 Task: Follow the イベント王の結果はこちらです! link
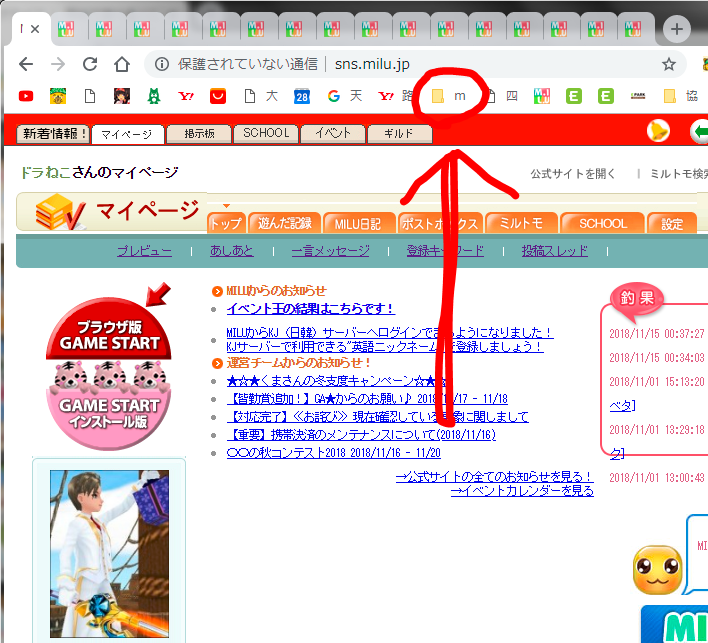[x=310, y=308]
